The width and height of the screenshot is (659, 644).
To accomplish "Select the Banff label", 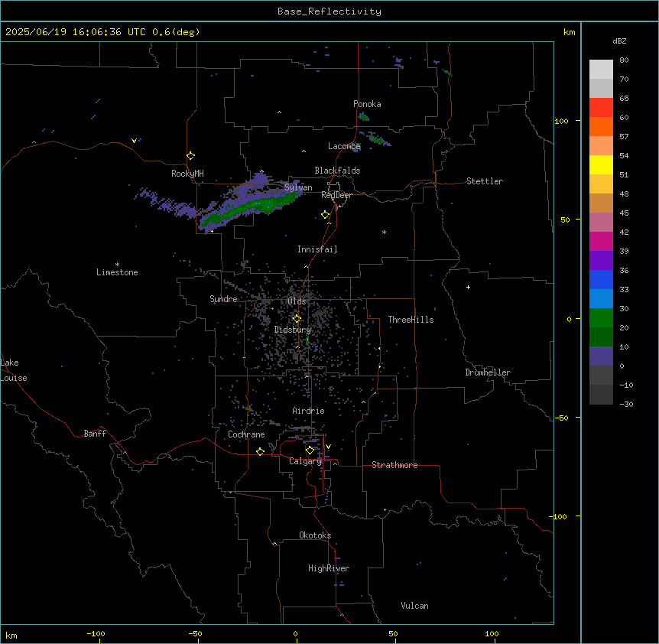I will pyautogui.click(x=95, y=434).
